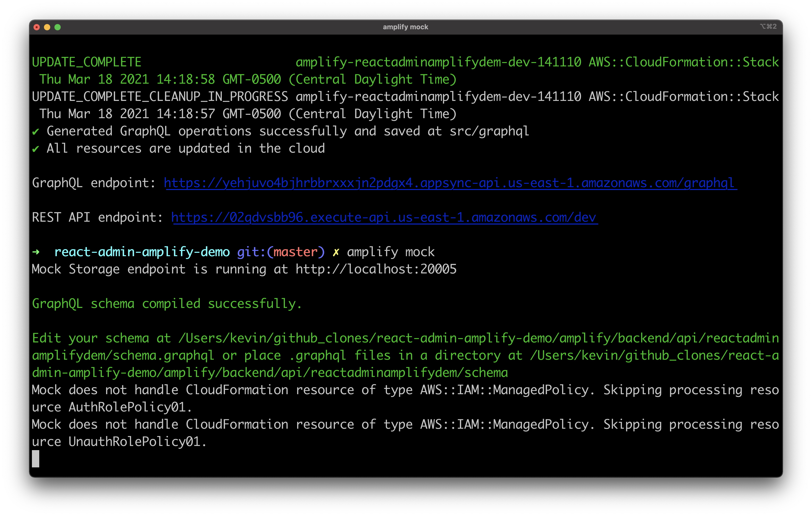Viewport: 812px width, 516px height.
Task: Click the ⌥⌘2 window shortcut indicator
Action: [x=769, y=26]
